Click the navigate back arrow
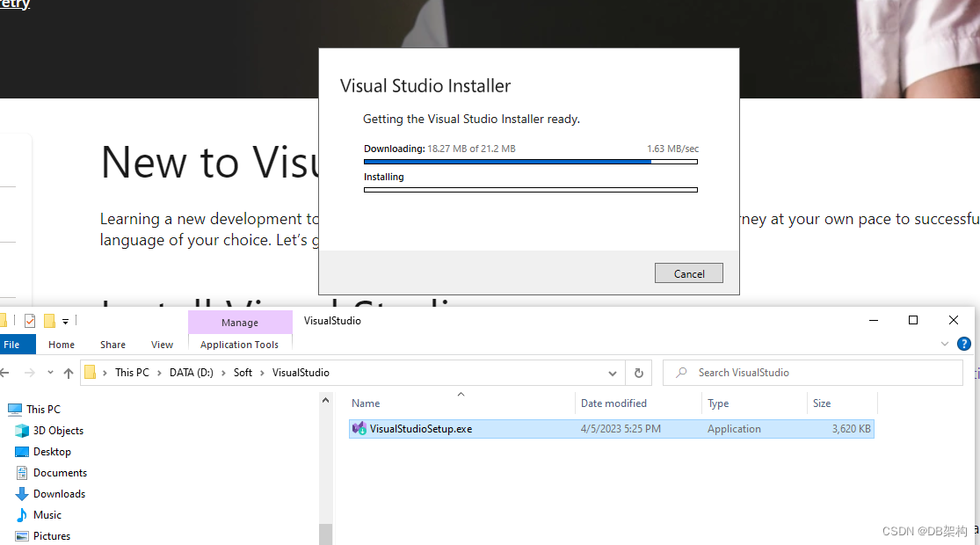This screenshot has width=980, height=545. click(x=9, y=373)
